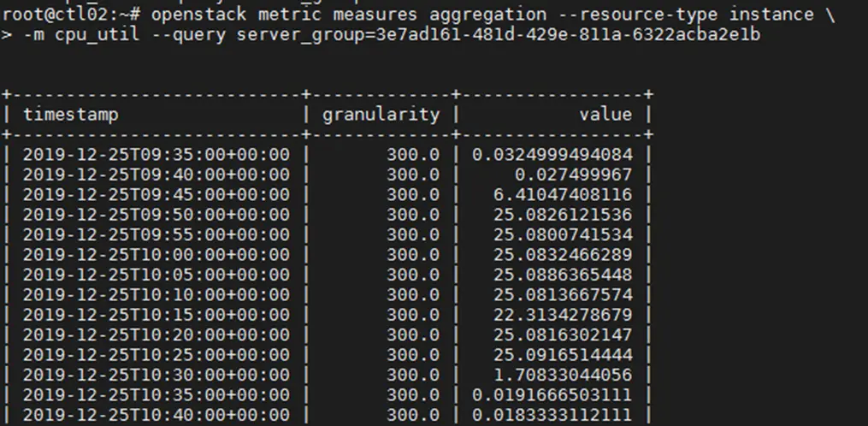Select timestamp 2019-12-25T10:20:00+00:00

coord(156,334)
